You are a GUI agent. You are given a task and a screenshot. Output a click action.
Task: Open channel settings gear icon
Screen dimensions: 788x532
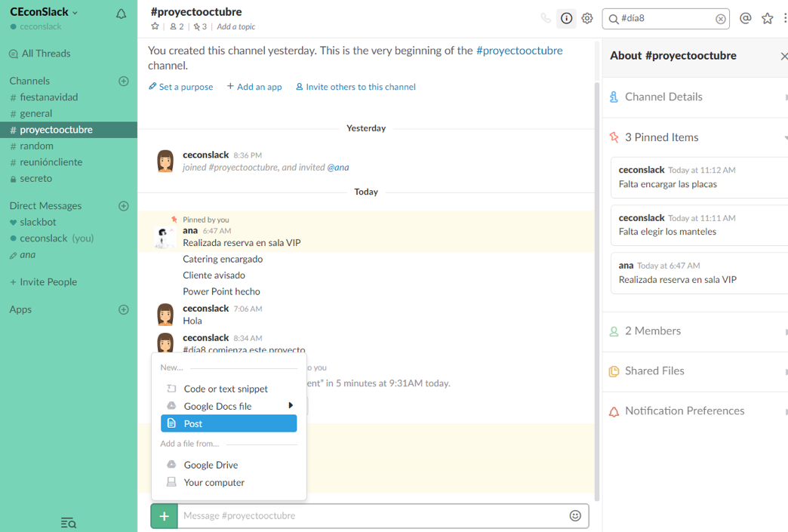587,19
